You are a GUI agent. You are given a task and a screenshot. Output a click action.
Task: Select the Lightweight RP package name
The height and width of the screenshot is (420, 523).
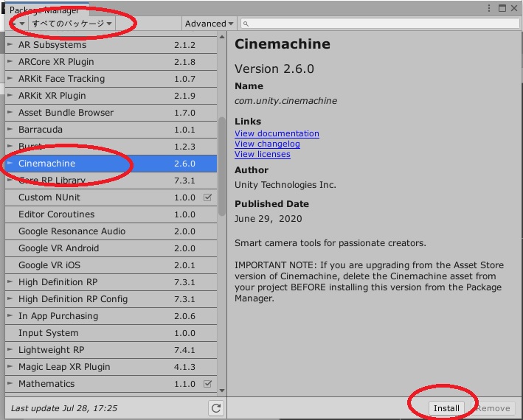52,350
